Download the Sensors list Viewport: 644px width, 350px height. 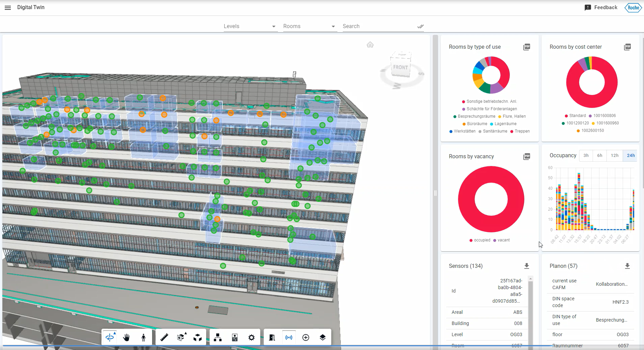tap(526, 266)
